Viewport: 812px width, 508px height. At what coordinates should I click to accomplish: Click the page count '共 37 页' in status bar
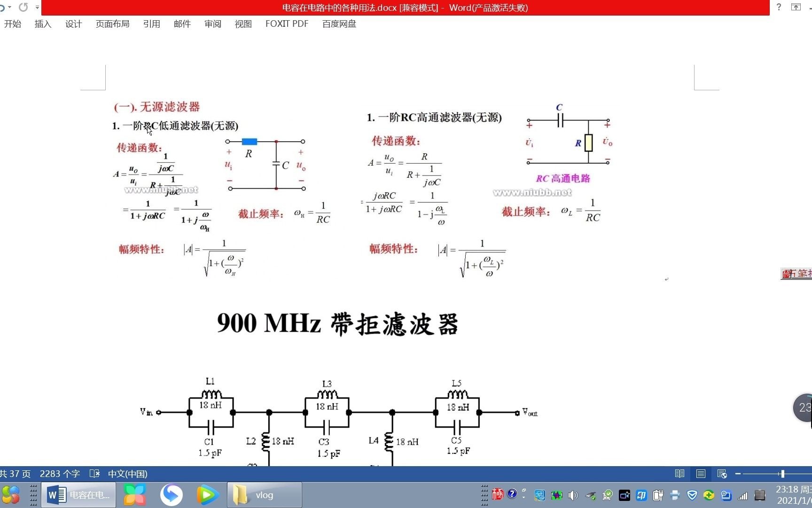(x=16, y=474)
